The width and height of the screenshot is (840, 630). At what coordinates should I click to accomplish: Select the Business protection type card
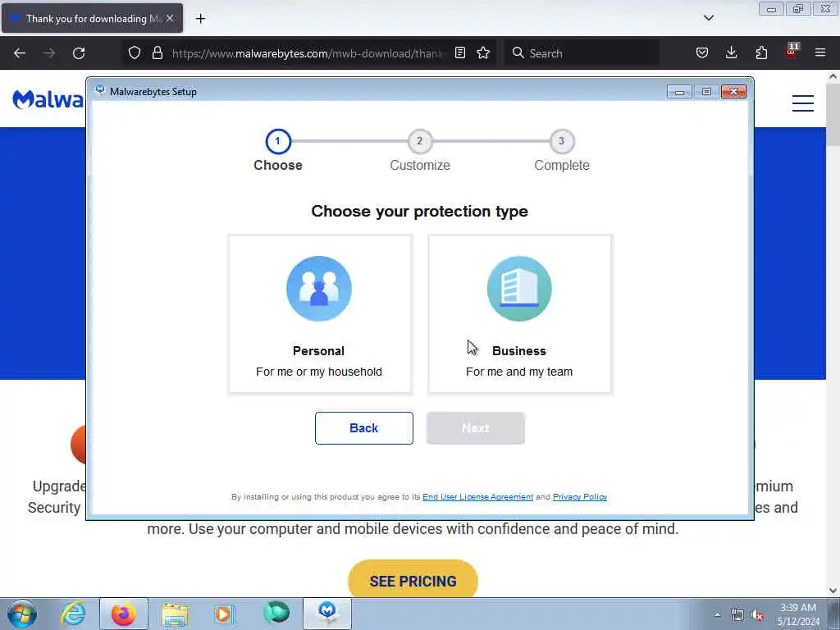[519, 314]
